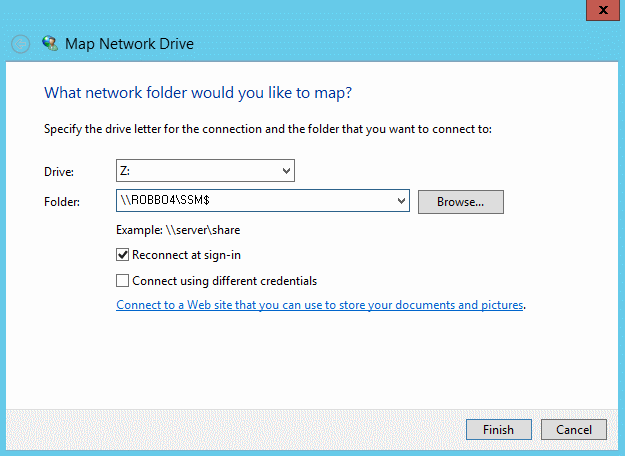Close the Map Network Drive dialog
The height and width of the screenshot is (456, 625).
[x=603, y=10]
